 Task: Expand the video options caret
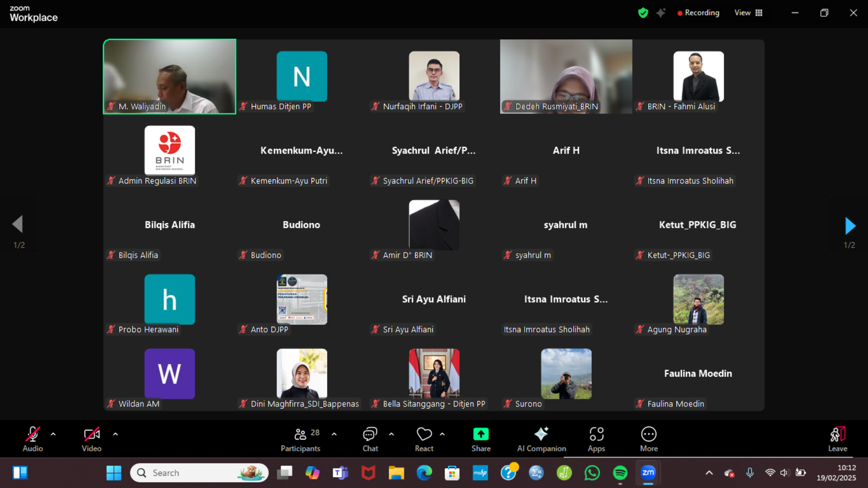pyautogui.click(x=116, y=434)
